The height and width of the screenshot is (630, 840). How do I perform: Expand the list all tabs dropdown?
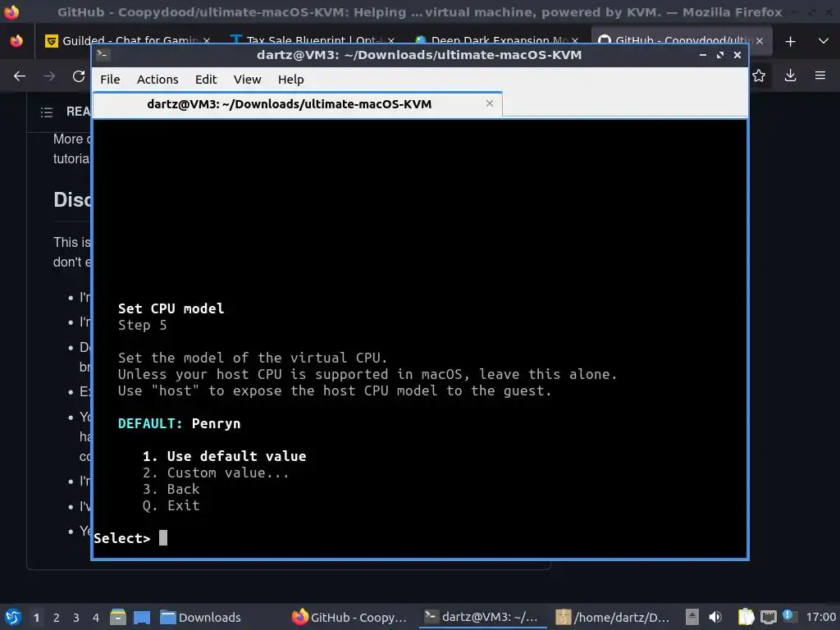tap(824, 41)
